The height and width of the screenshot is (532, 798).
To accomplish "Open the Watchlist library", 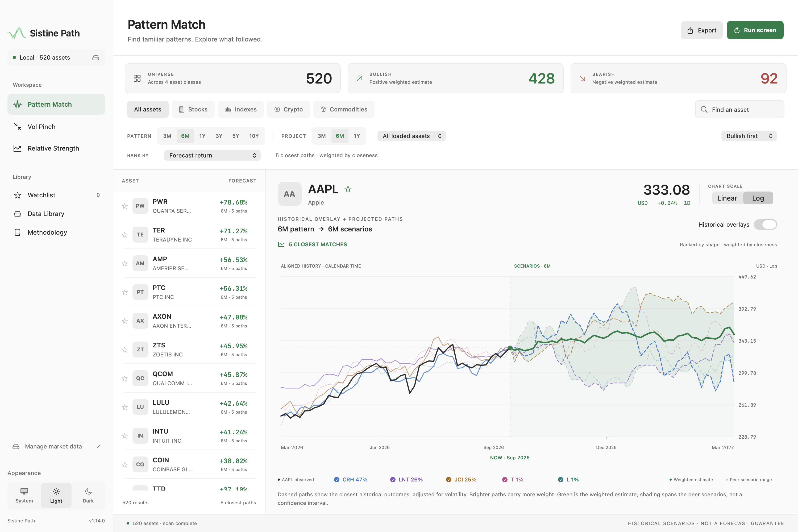I will [x=56, y=195].
